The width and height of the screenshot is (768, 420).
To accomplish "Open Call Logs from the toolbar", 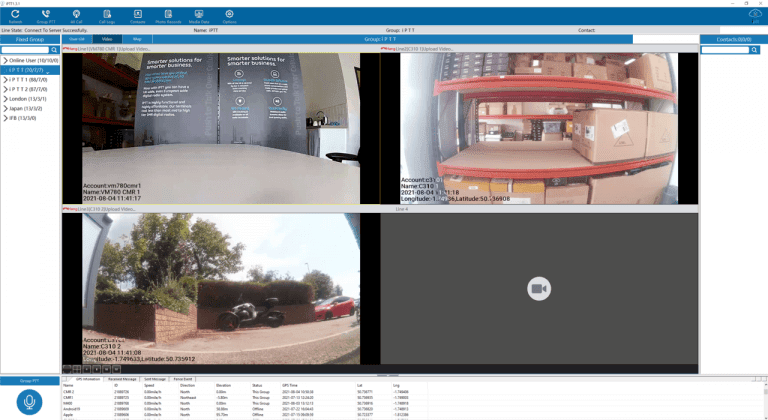I will pyautogui.click(x=107, y=16).
